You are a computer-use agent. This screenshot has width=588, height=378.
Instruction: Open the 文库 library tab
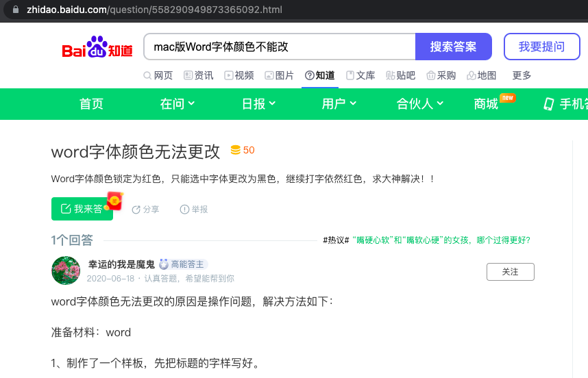click(360, 75)
